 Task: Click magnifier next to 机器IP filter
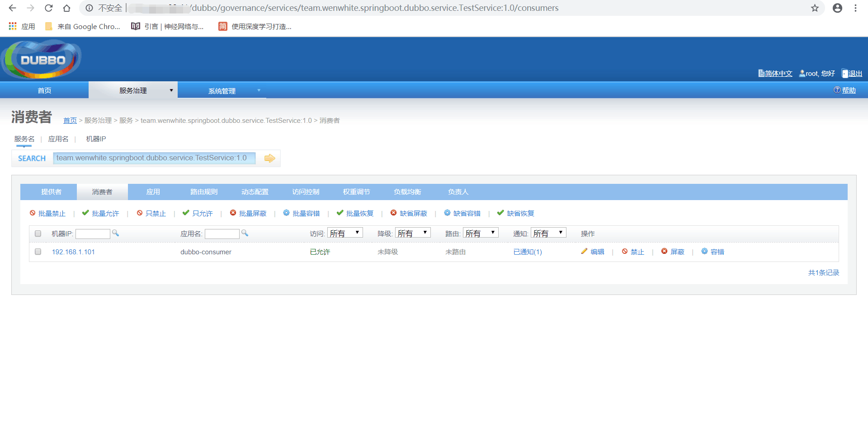[115, 233]
